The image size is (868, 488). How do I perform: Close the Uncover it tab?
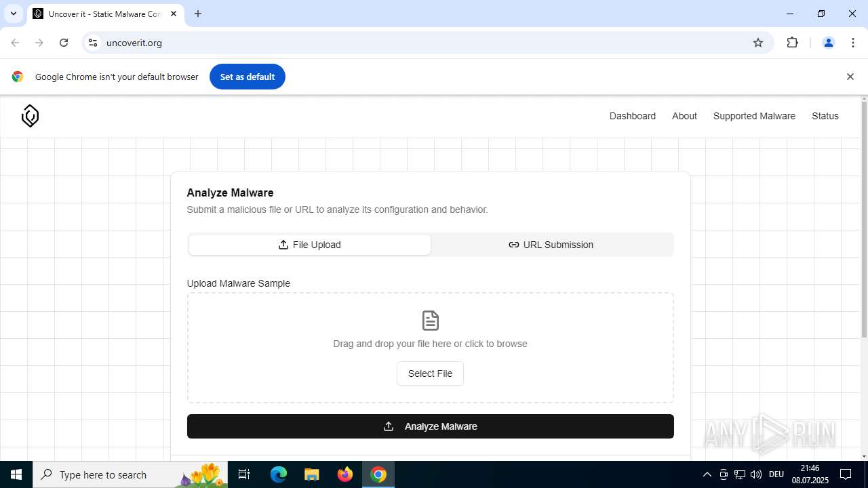(x=174, y=14)
